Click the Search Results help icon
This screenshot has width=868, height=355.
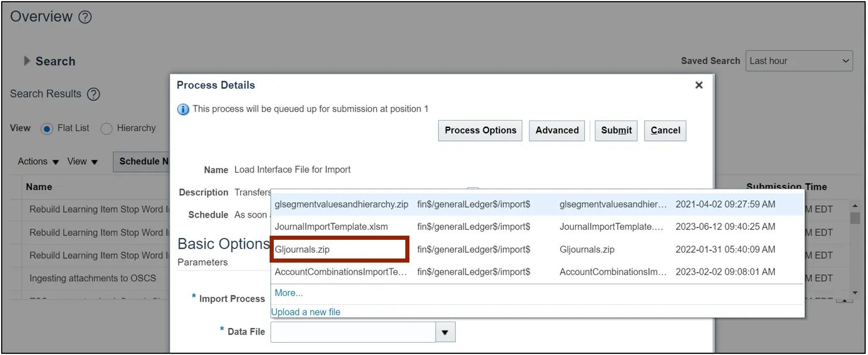pos(94,94)
